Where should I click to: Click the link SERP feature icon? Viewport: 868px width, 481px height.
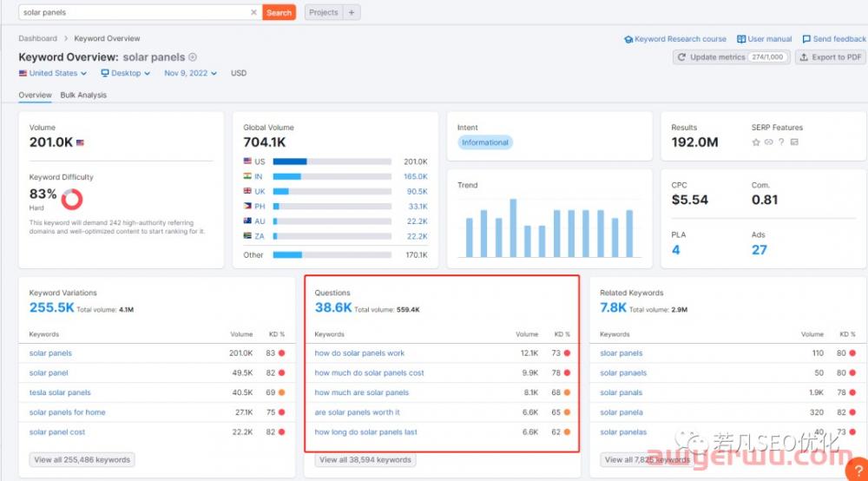(x=768, y=142)
